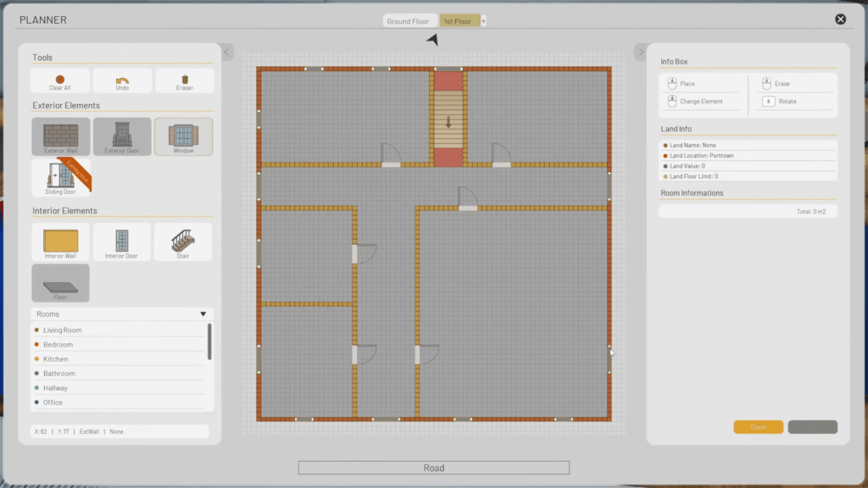This screenshot has height=488, width=868.
Task: Switch to the Ground Floor tab
Action: click(409, 20)
